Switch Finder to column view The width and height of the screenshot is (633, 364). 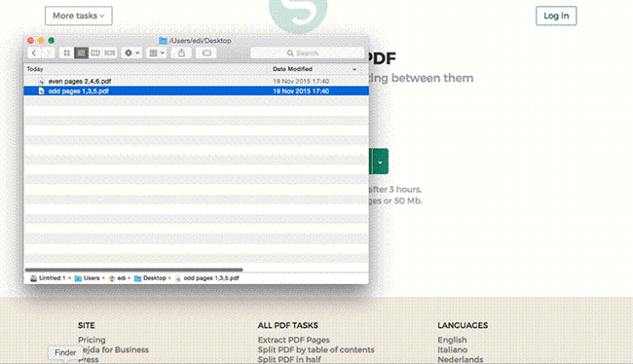[95, 53]
